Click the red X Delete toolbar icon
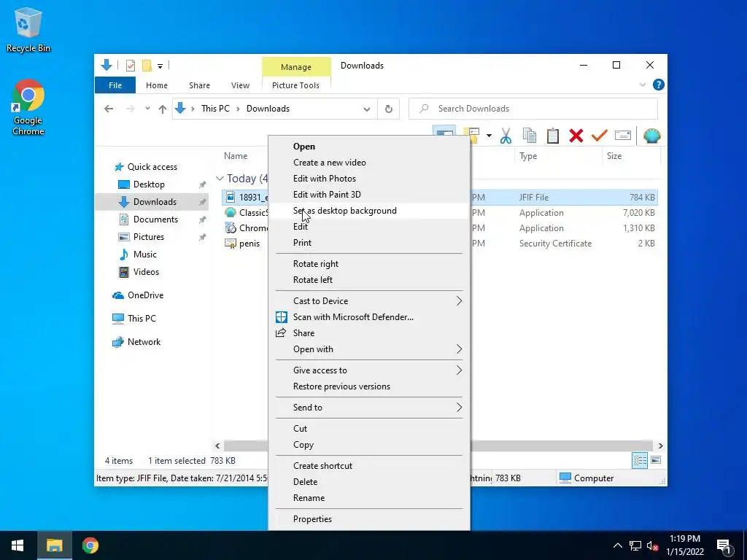This screenshot has height=560, width=747. (x=576, y=136)
